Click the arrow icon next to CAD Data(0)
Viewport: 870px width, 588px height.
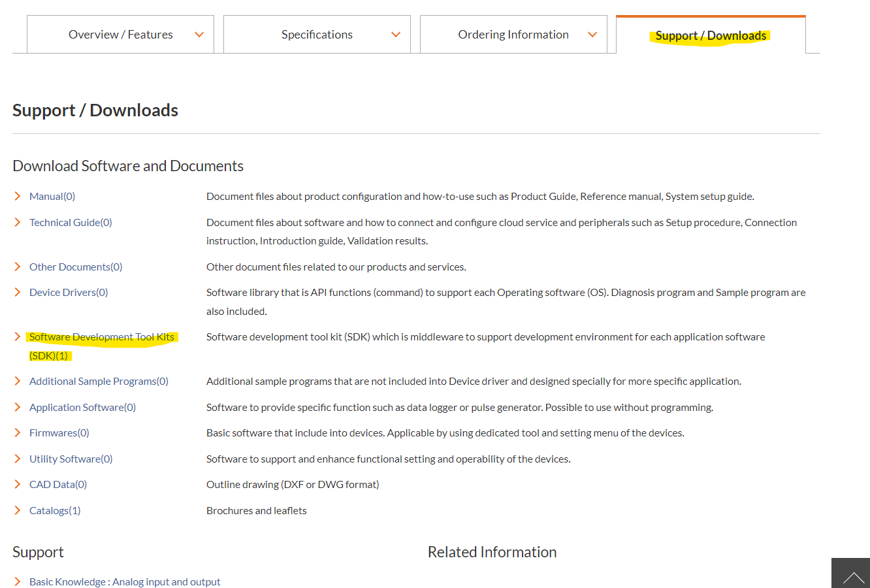click(x=18, y=484)
